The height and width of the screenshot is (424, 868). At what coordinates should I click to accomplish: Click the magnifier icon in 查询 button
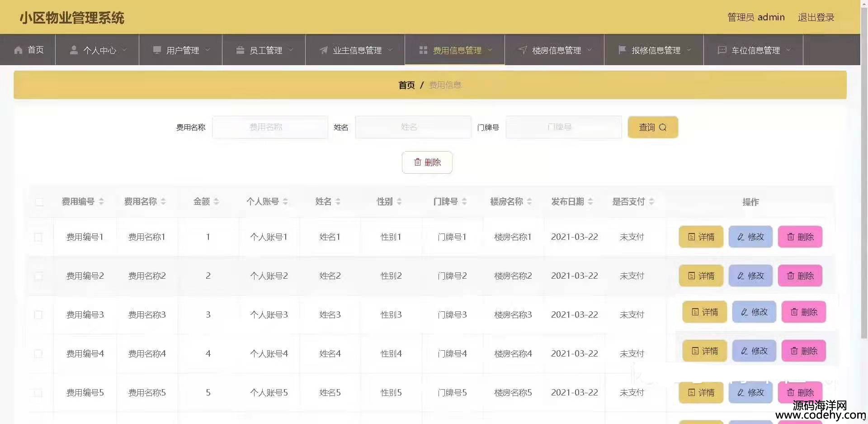click(x=663, y=128)
